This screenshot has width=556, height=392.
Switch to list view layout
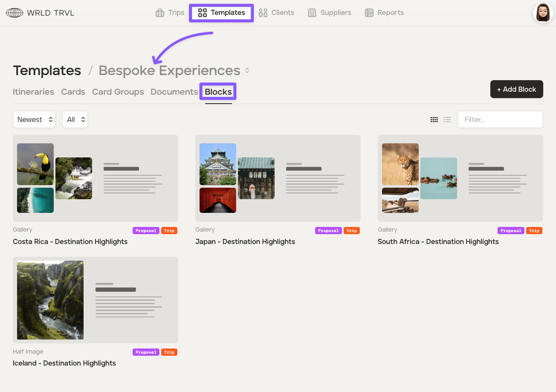[447, 120]
